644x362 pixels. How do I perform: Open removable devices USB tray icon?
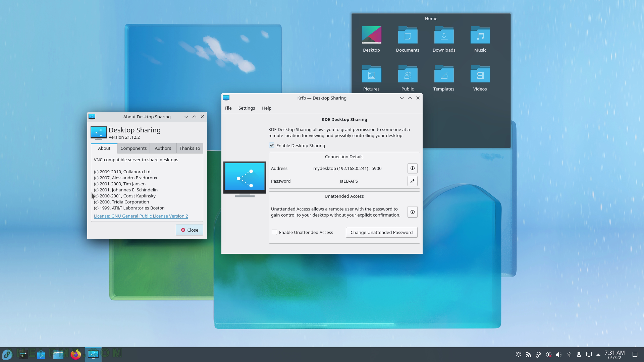tap(579, 355)
